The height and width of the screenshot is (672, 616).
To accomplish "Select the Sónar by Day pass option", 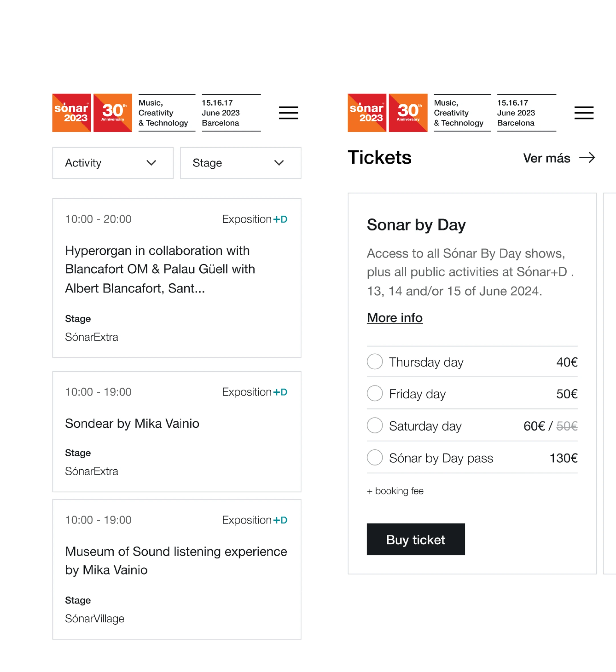I will click(375, 457).
